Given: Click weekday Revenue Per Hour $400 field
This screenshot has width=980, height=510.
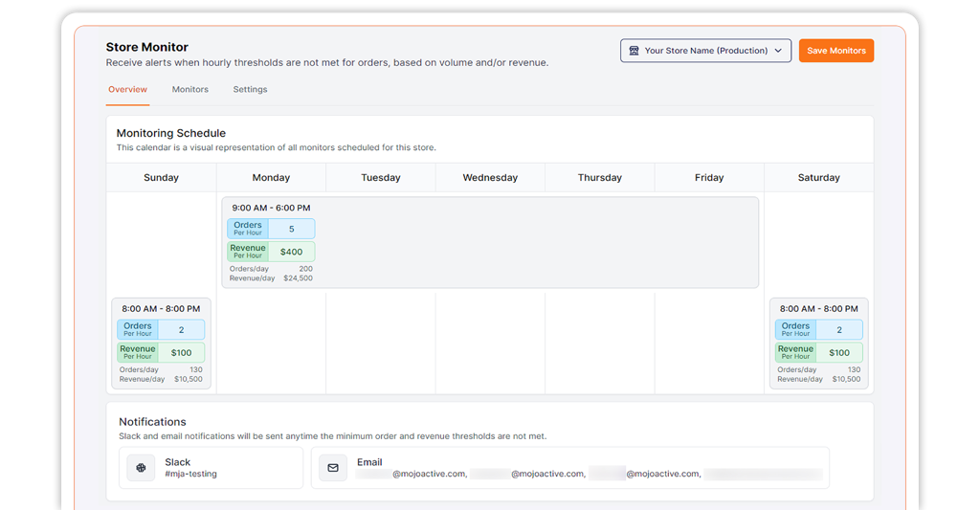Looking at the screenshot, I should click(x=291, y=253).
